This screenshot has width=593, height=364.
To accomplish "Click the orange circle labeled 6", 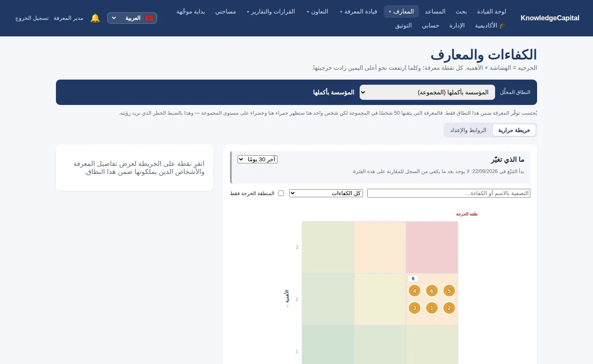I will [432, 291].
